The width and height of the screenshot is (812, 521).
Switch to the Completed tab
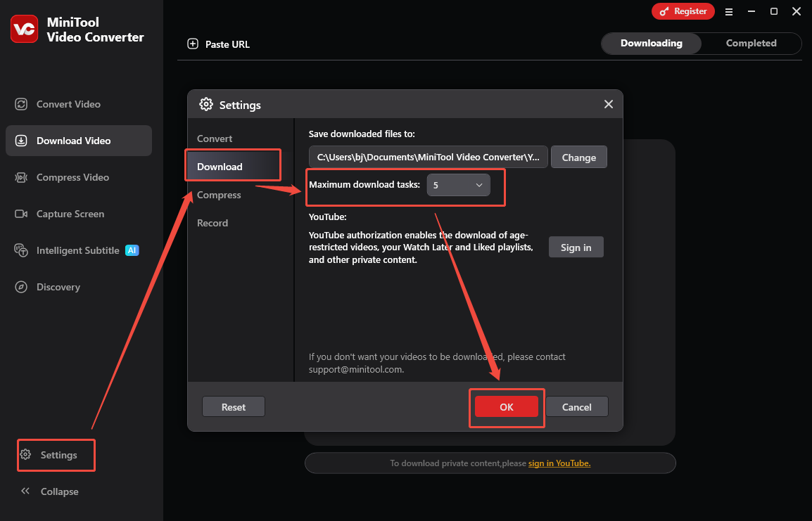pos(751,44)
